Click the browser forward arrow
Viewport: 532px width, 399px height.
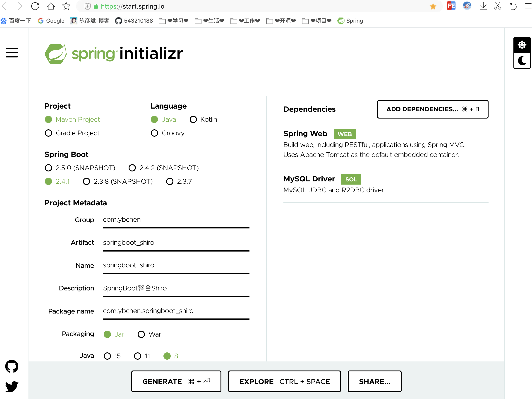click(20, 6)
